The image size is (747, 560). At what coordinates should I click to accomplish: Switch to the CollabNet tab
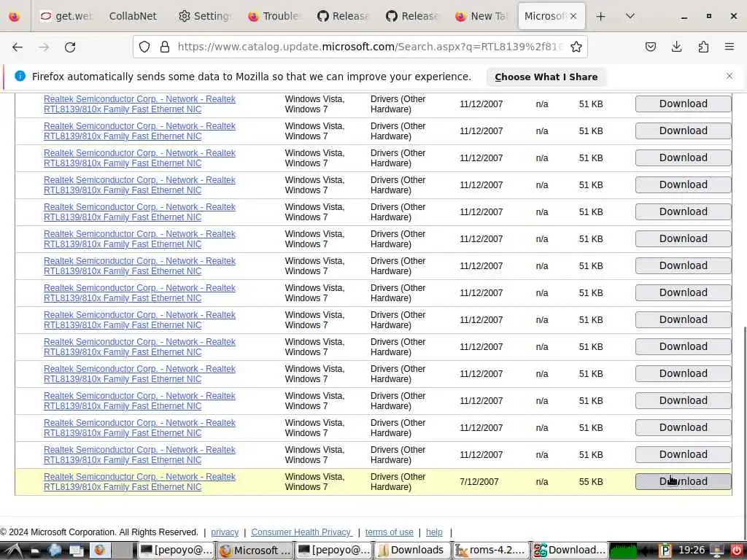[x=133, y=16]
